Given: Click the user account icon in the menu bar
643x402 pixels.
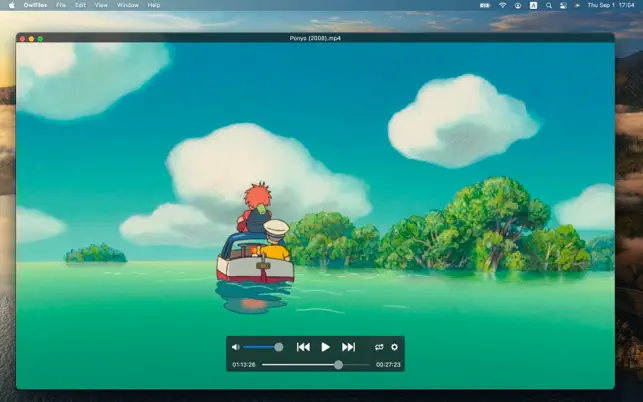Looking at the screenshot, I should point(518,5).
